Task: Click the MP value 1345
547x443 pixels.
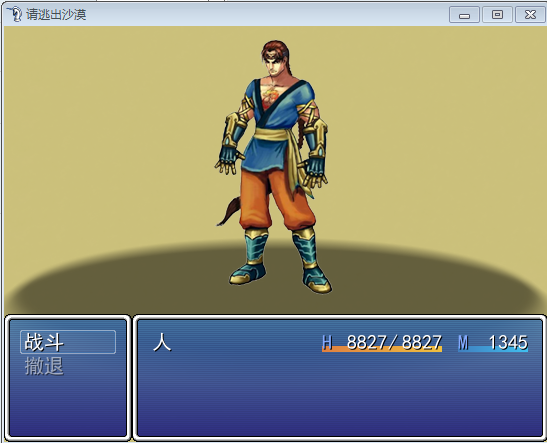Action: 508,342
